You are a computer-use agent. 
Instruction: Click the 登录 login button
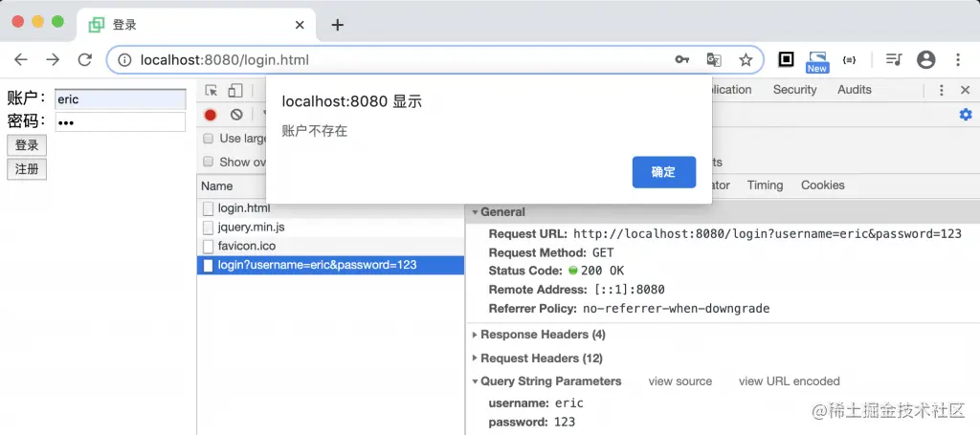tap(27, 145)
